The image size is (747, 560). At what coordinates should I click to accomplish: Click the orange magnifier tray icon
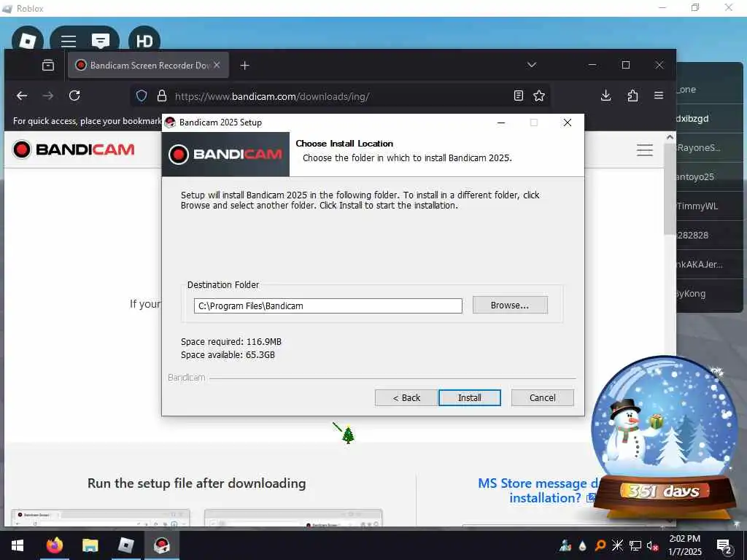(x=600, y=545)
